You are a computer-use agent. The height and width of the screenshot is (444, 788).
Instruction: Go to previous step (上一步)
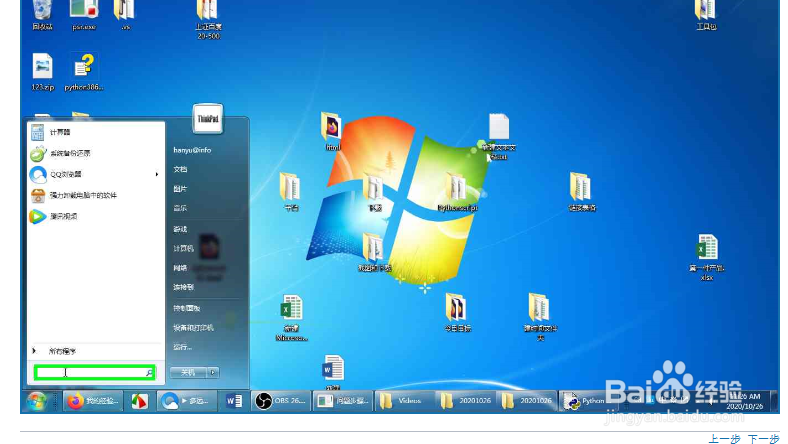[724, 439]
